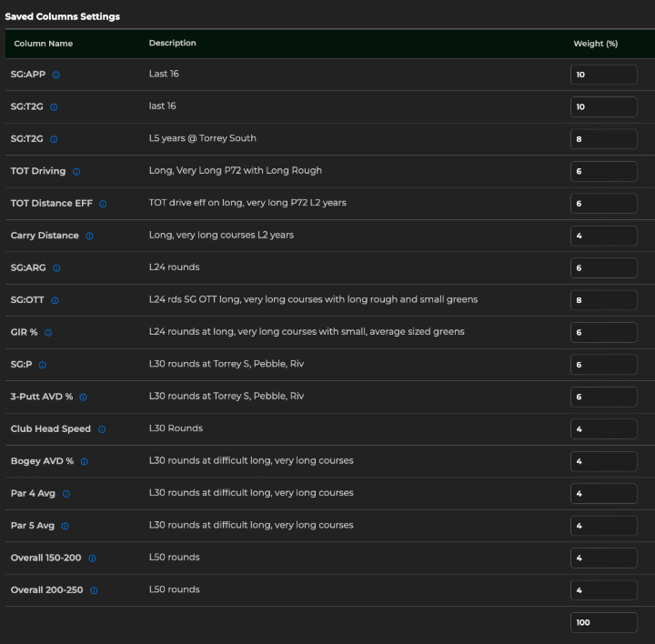This screenshot has height=644, width=655.
Task: Focus Par 4 Avg weight input
Action: (604, 494)
